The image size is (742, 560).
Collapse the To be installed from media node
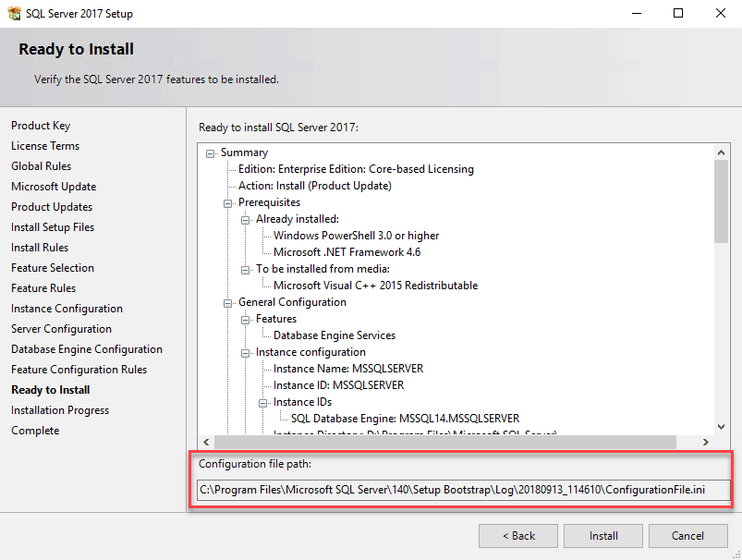245,270
